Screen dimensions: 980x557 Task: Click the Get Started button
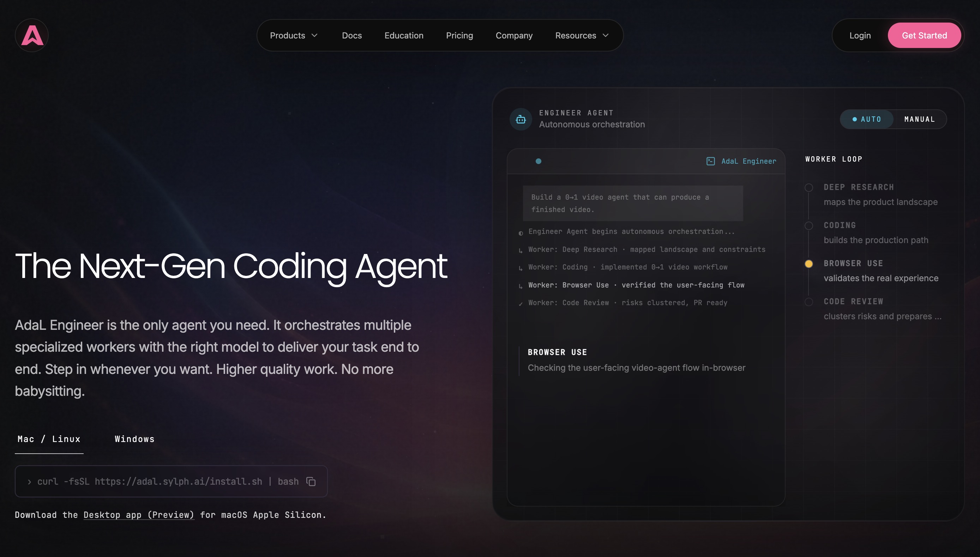(924, 35)
